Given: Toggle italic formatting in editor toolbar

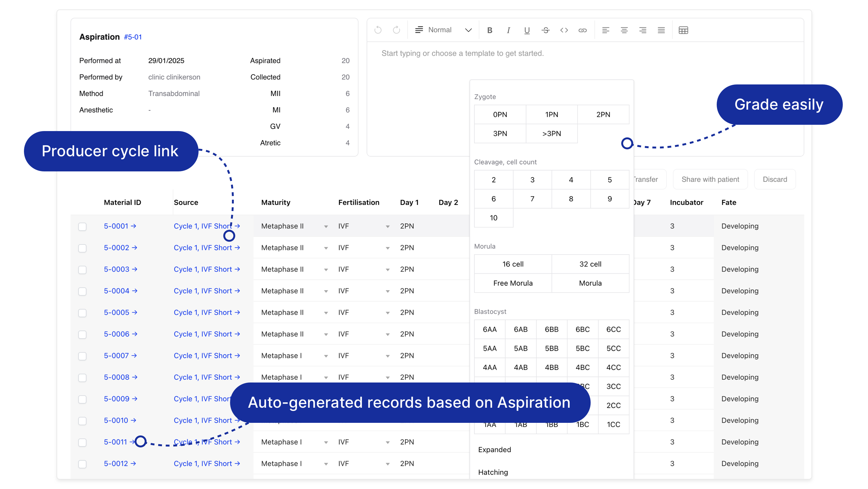Looking at the screenshot, I should [508, 30].
